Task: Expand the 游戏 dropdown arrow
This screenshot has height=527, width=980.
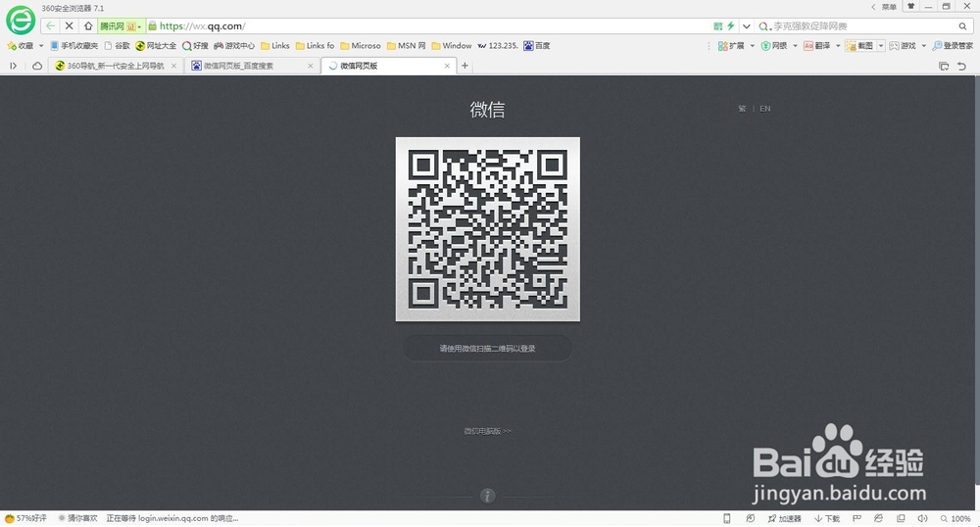Action: coord(924,46)
